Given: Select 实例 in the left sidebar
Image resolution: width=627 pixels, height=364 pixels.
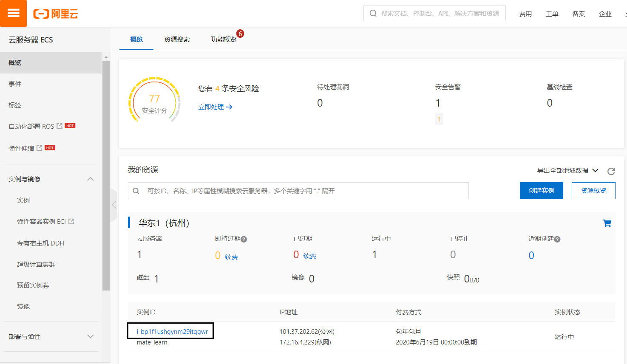Looking at the screenshot, I should click(23, 200).
